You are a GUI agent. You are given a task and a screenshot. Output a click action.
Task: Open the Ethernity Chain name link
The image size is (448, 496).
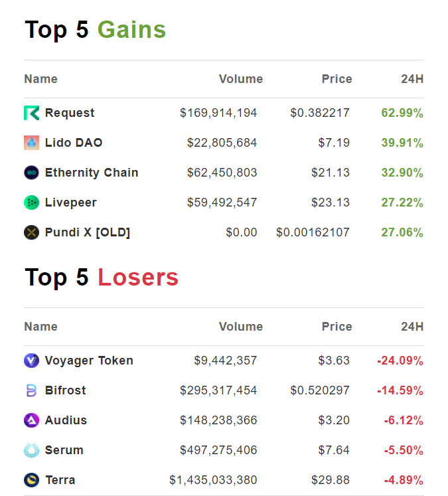pos(92,173)
